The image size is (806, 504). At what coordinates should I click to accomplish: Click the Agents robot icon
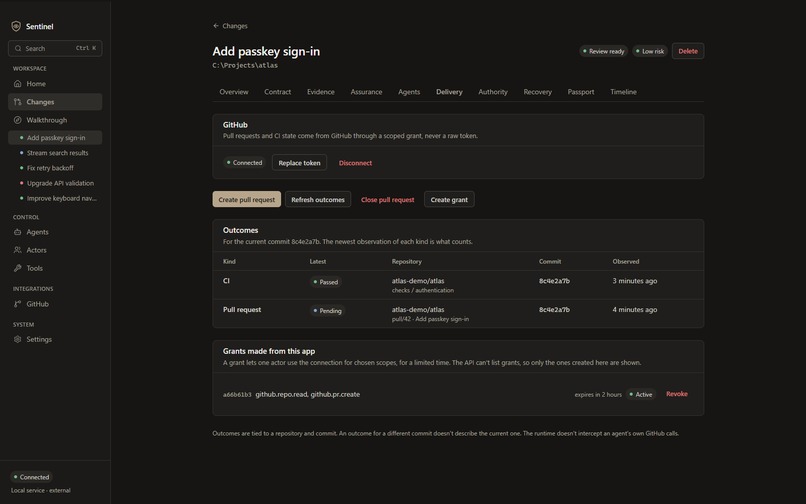(x=17, y=232)
